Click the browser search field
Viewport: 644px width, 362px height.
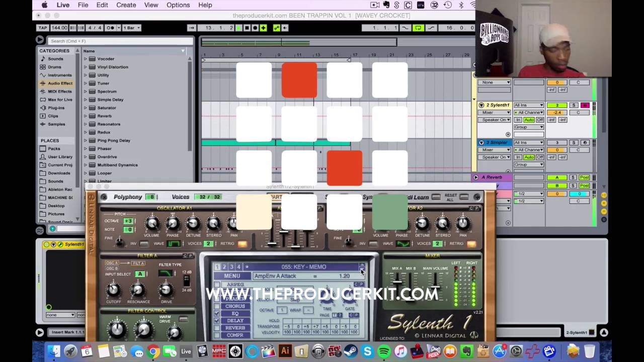121,41
